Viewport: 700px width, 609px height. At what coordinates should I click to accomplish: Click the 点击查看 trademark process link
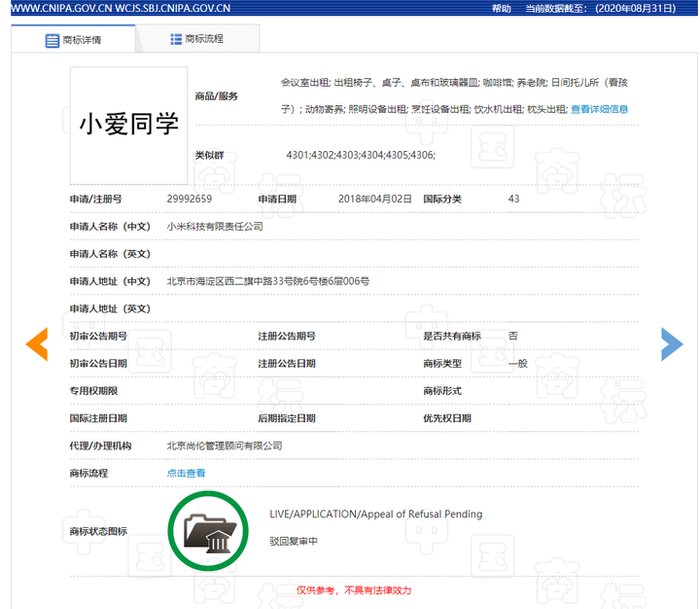186,473
